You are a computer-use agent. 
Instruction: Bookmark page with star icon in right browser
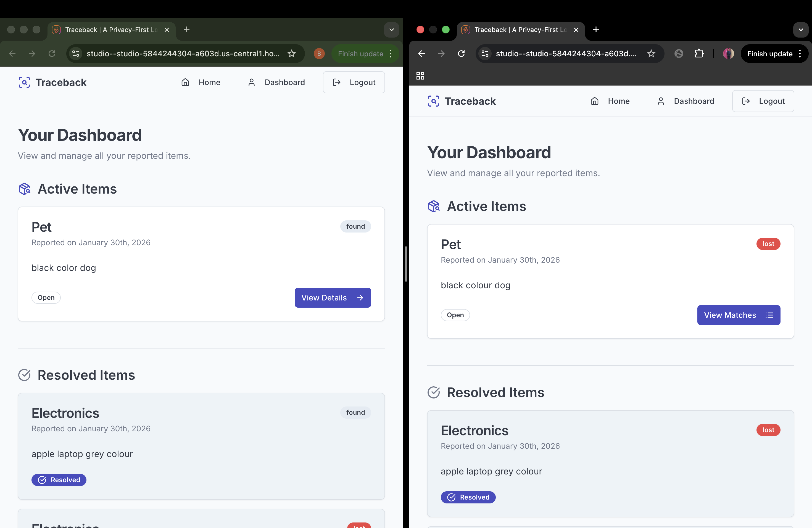[x=651, y=54]
